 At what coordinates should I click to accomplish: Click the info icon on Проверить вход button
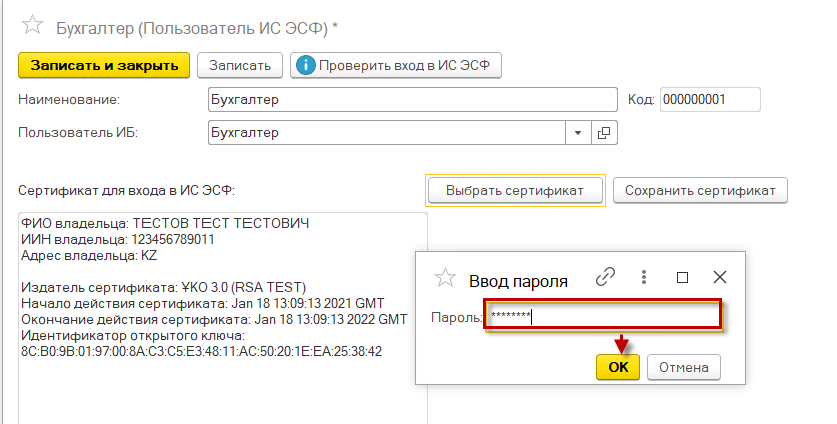305,65
